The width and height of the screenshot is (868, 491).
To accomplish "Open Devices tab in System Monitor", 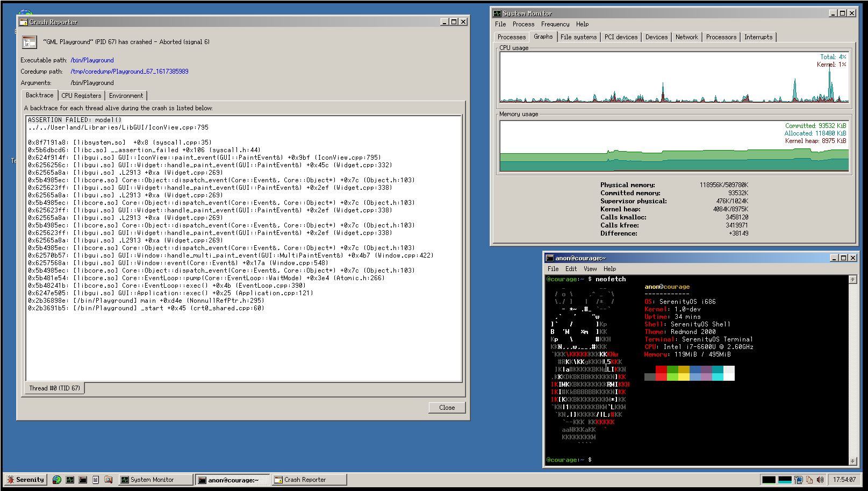I will [657, 37].
